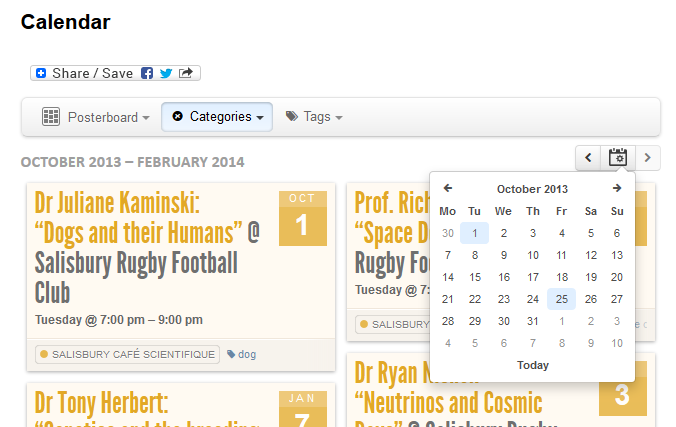Go to next page of events

(648, 157)
